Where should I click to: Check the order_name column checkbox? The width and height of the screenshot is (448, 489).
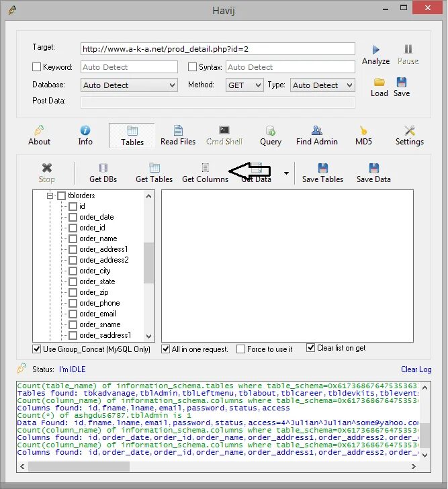coord(73,238)
